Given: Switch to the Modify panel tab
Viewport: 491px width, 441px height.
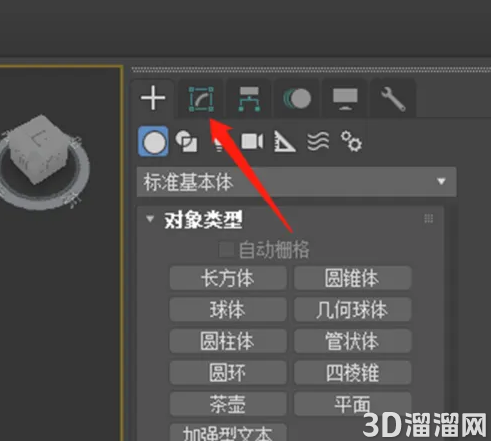Looking at the screenshot, I should (x=201, y=99).
